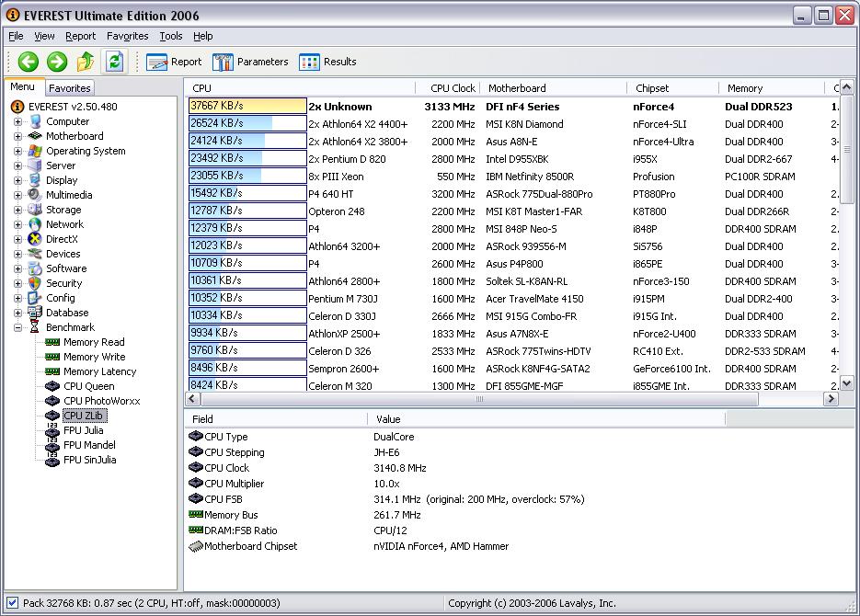Select the Storage tree icon
Image resolution: width=860 pixels, height=616 pixels.
(35, 210)
